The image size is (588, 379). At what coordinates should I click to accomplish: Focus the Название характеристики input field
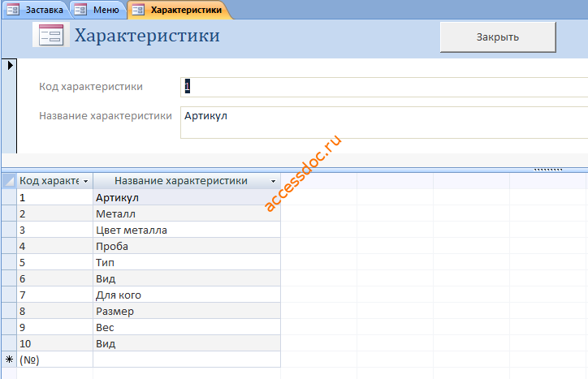pyautogui.click(x=384, y=123)
